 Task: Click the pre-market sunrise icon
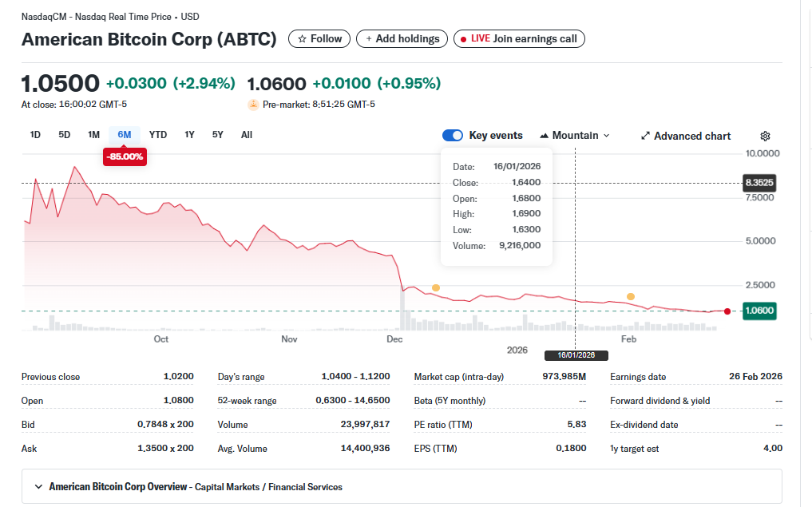coord(252,102)
